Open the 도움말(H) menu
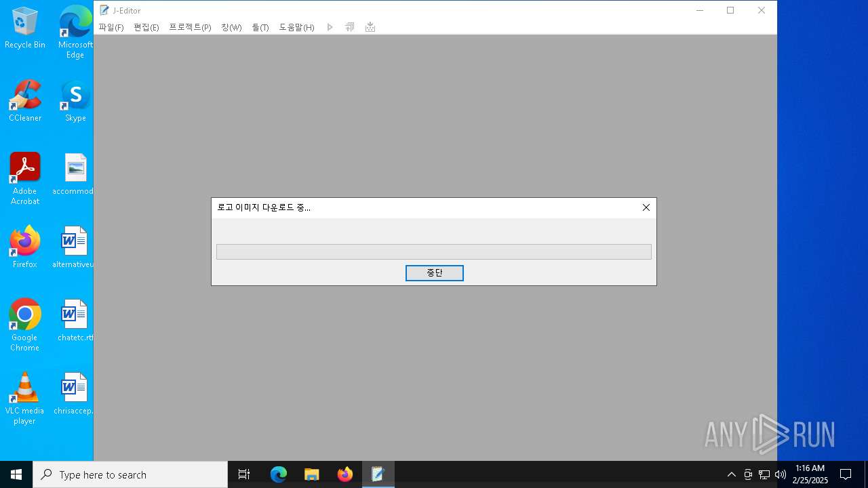 pos(296,27)
